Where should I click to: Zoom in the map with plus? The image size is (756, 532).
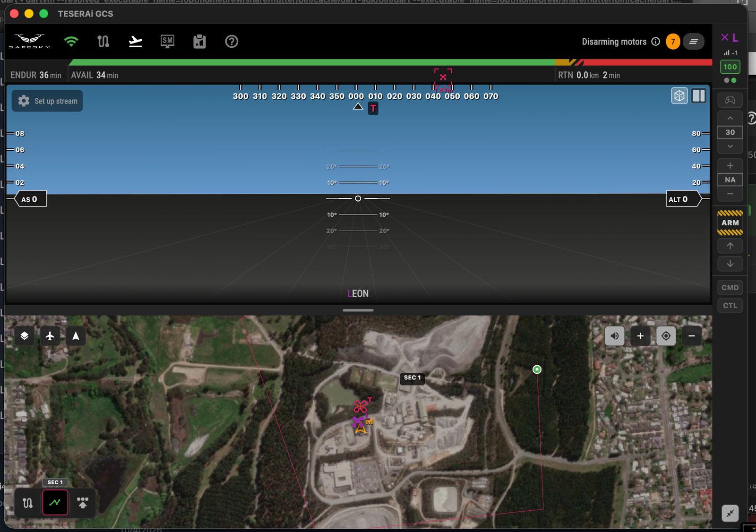(x=640, y=336)
